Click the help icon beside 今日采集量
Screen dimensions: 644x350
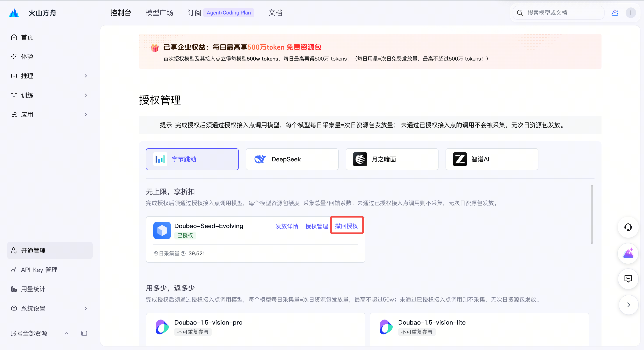pos(183,254)
